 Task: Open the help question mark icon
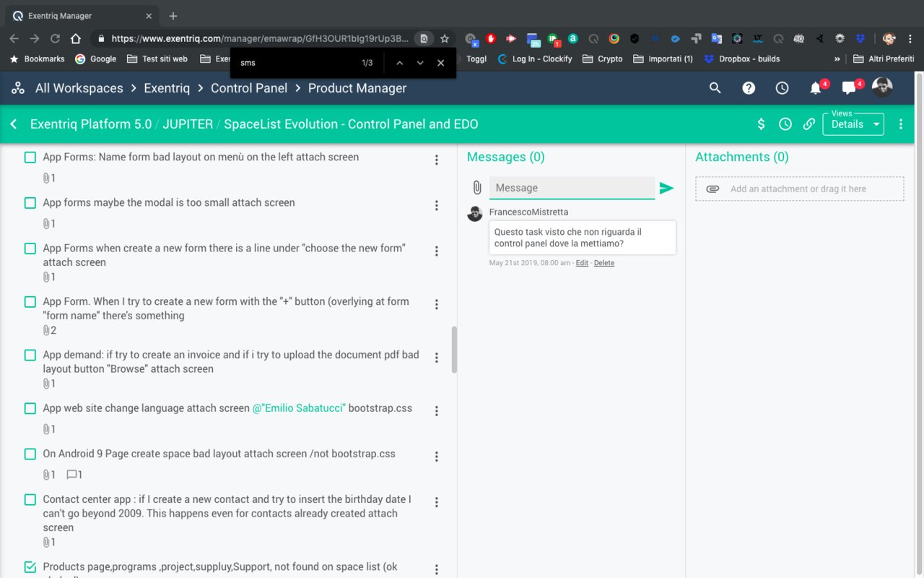pyautogui.click(x=749, y=88)
